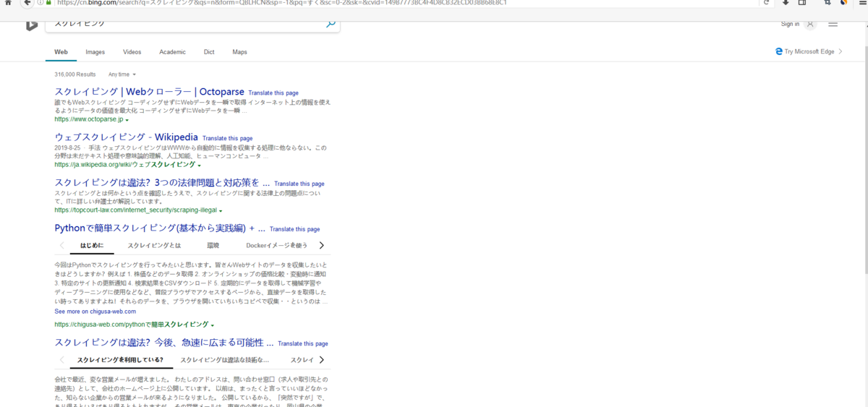Select the Dockerイメージを使う section tab
Screen dimensions: 868x407
[276, 245]
